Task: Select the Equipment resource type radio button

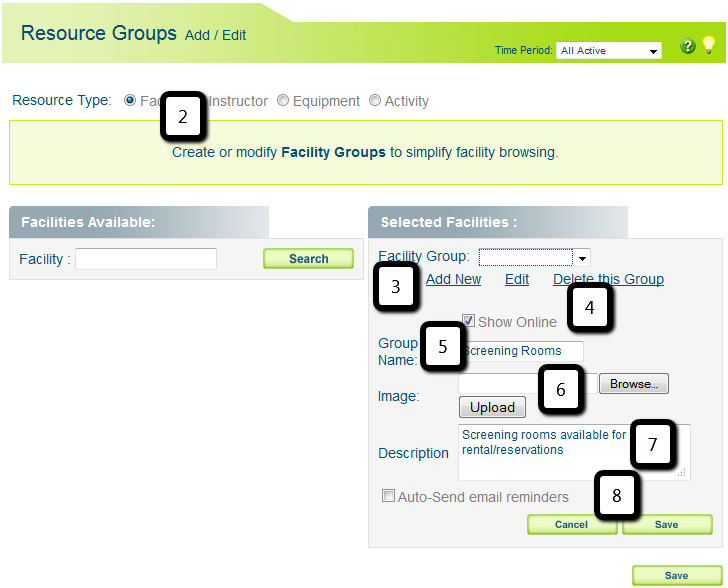Action: [x=284, y=101]
